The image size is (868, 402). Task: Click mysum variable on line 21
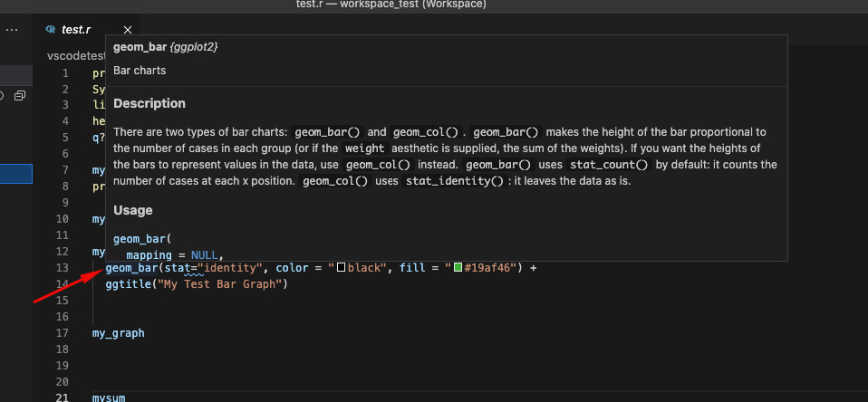(x=109, y=398)
